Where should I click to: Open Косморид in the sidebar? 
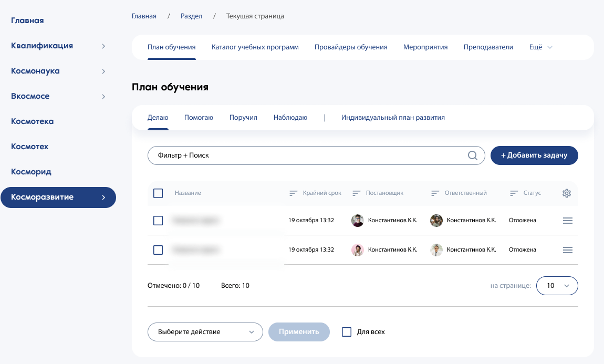tap(31, 172)
